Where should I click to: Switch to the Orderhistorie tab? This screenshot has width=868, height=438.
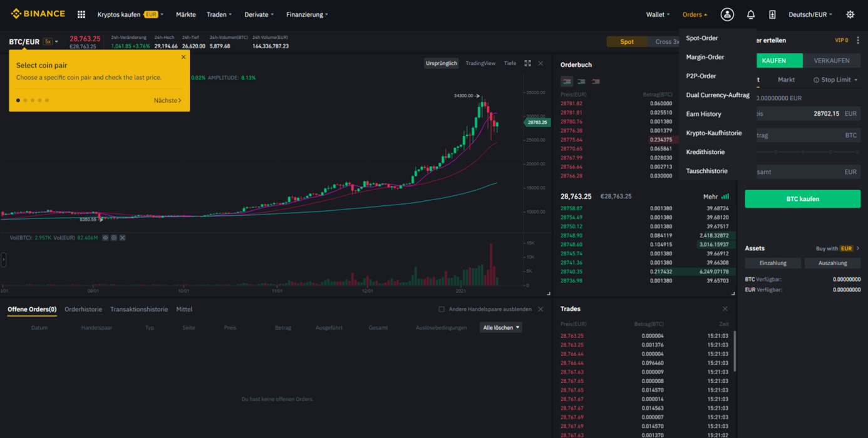tap(83, 308)
